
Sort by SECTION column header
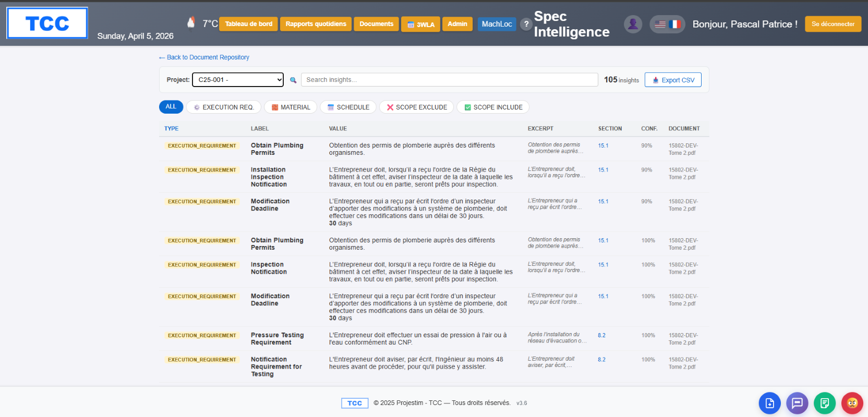coord(610,129)
